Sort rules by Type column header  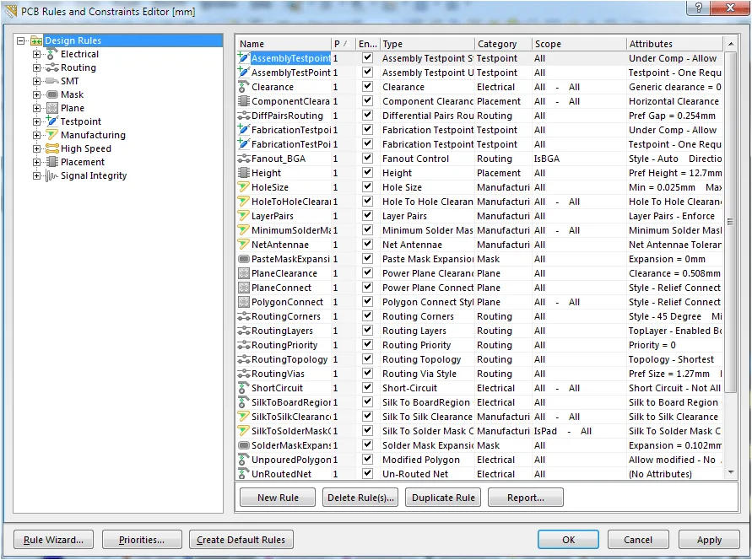coord(427,44)
